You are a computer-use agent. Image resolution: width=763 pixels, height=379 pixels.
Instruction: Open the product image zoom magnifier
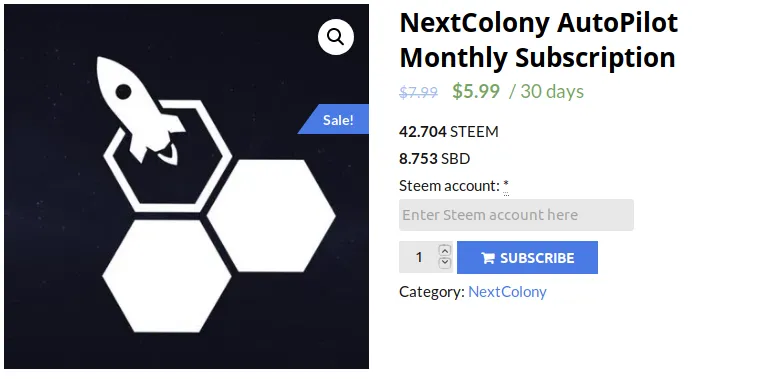pos(336,36)
